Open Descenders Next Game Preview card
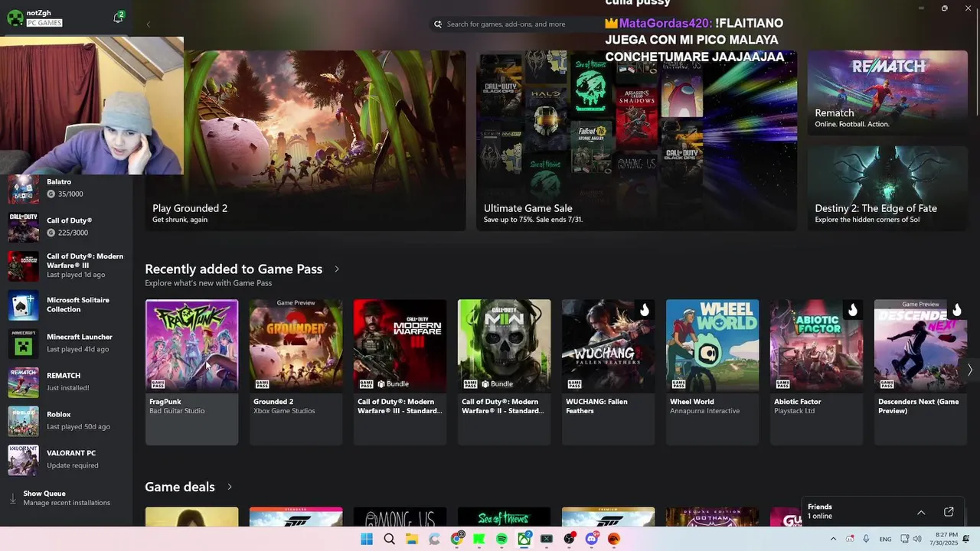The height and width of the screenshot is (551, 980). pyautogui.click(x=920, y=372)
